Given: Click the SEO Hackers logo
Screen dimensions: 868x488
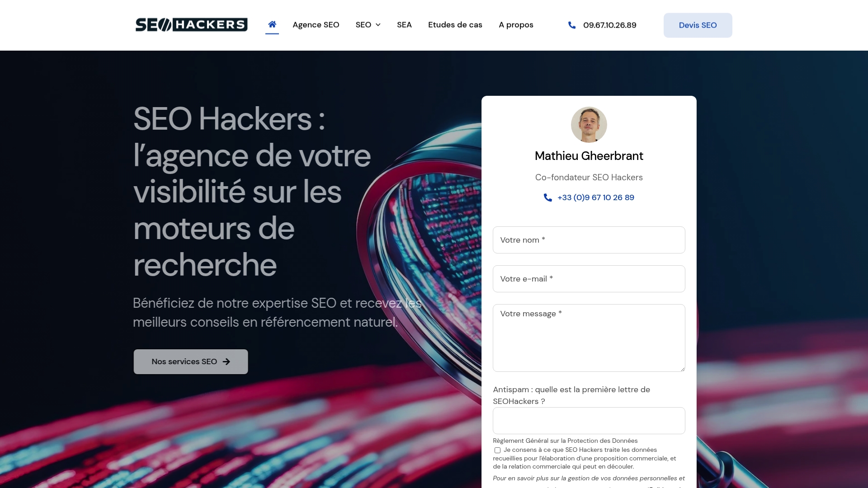Looking at the screenshot, I should coord(192,25).
